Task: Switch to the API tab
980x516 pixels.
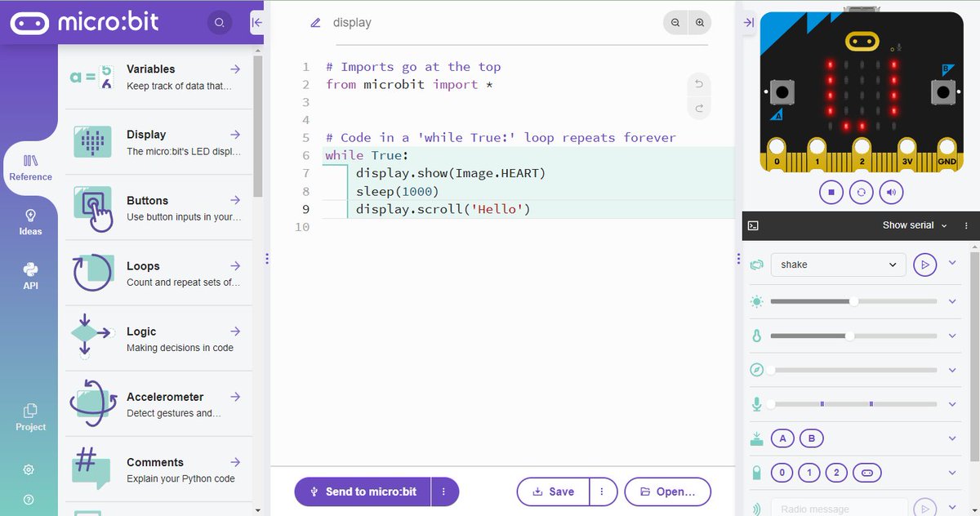Action: (x=30, y=277)
